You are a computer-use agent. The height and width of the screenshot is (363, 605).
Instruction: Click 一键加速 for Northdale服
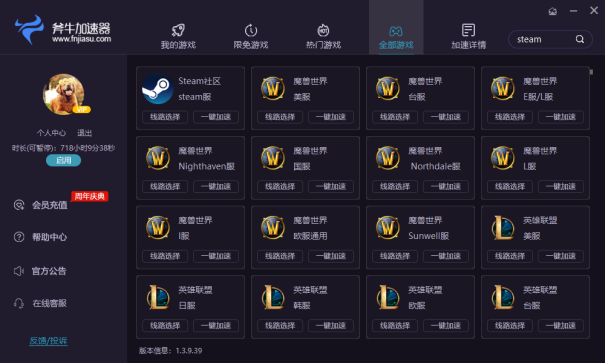coord(446,187)
